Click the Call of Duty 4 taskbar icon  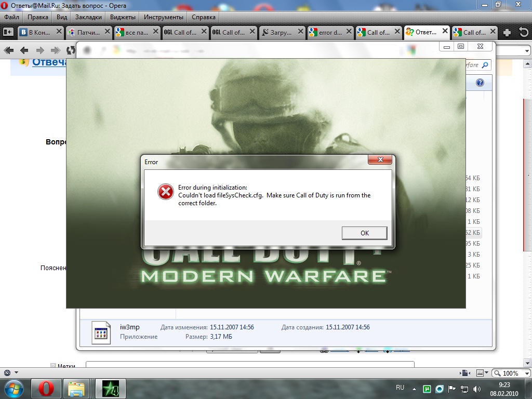110,389
